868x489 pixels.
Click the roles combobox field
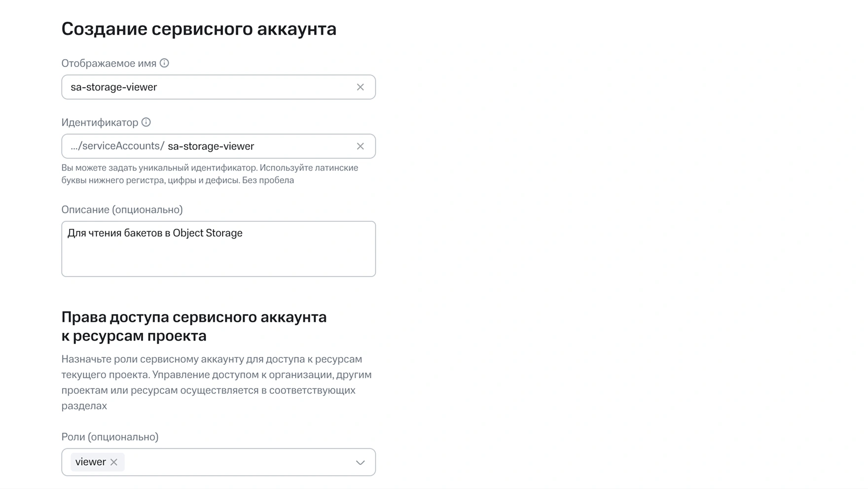pyautogui.click(x=237, y=462)
